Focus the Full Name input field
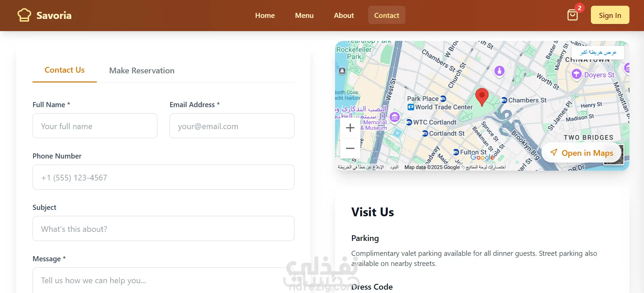The height and width of the screenshot is (293, 644). click(x=95, y=126)
